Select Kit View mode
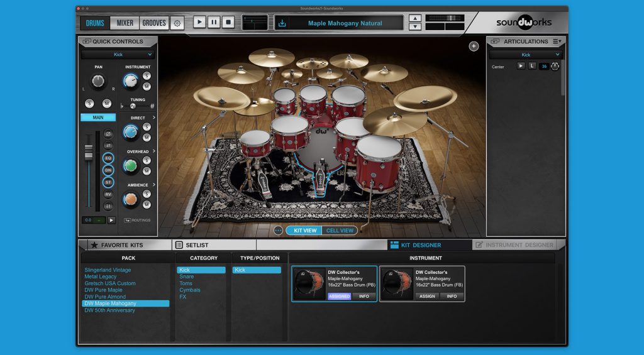The image size is (644, 355). pos(305,231)
